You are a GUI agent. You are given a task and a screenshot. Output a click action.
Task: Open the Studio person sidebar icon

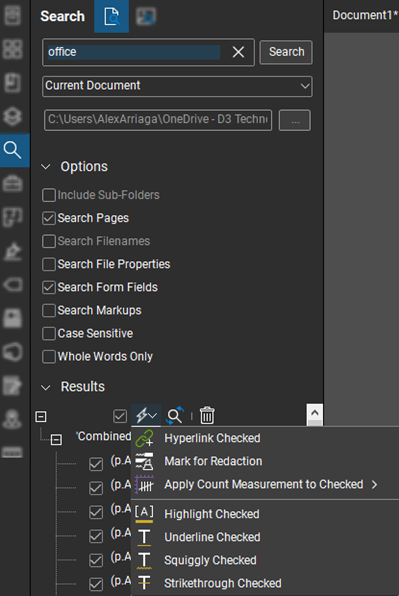13,419
